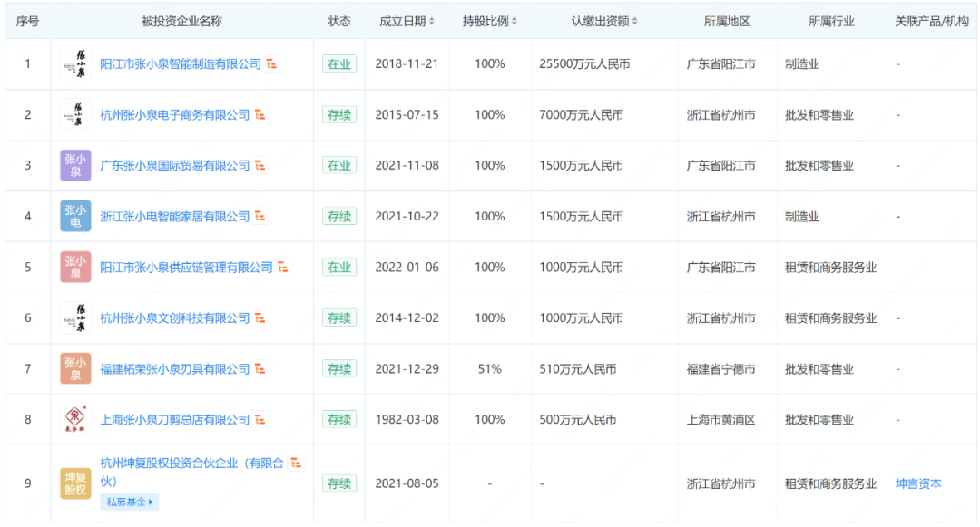Viewport: 980px width, 527px height.
Task: Click the structure icon next to 浙江张小电智能家居有限公司
Action: [260, 217]
